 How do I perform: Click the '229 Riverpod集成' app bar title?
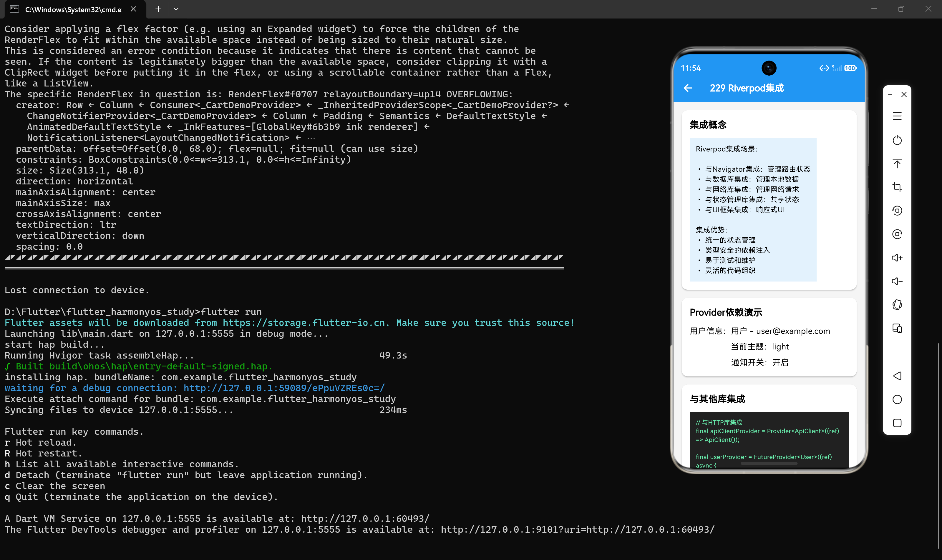746,88
